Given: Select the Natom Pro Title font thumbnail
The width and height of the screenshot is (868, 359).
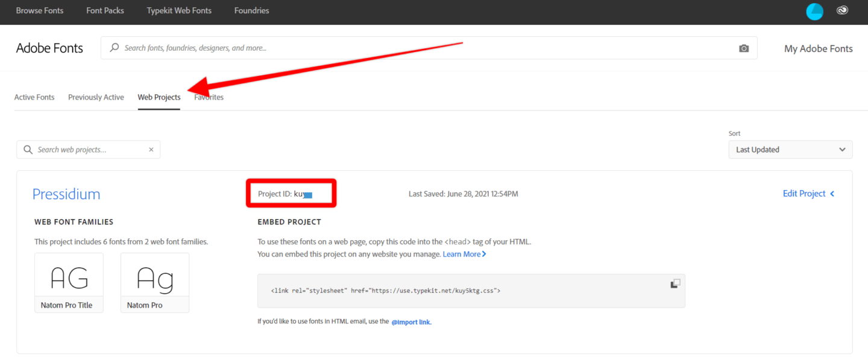Looking at the screenshot, I should 69,282.
